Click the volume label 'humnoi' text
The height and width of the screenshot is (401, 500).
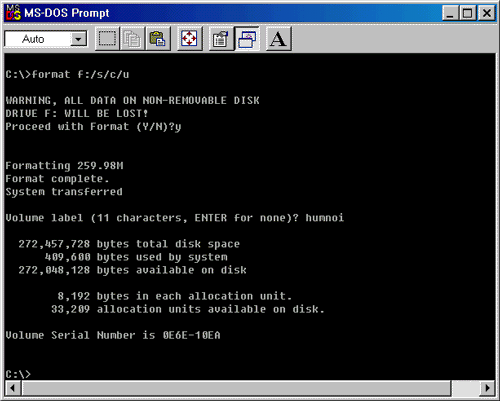tap(324, 218)
